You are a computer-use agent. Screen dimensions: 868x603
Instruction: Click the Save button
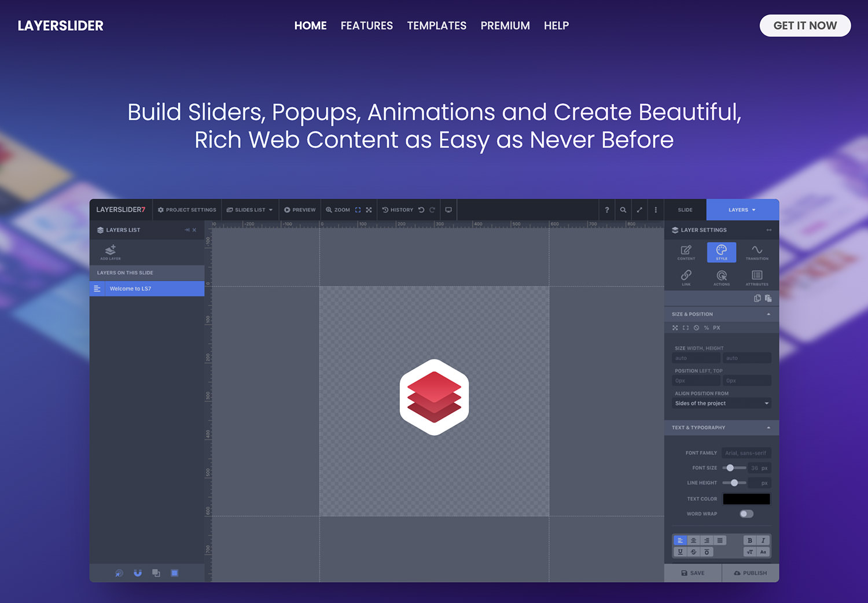point(693,573)
